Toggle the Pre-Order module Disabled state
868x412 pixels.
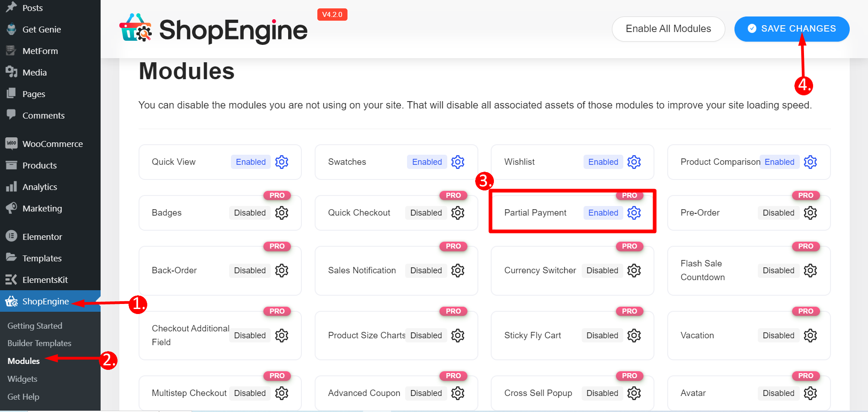[778, 212]
